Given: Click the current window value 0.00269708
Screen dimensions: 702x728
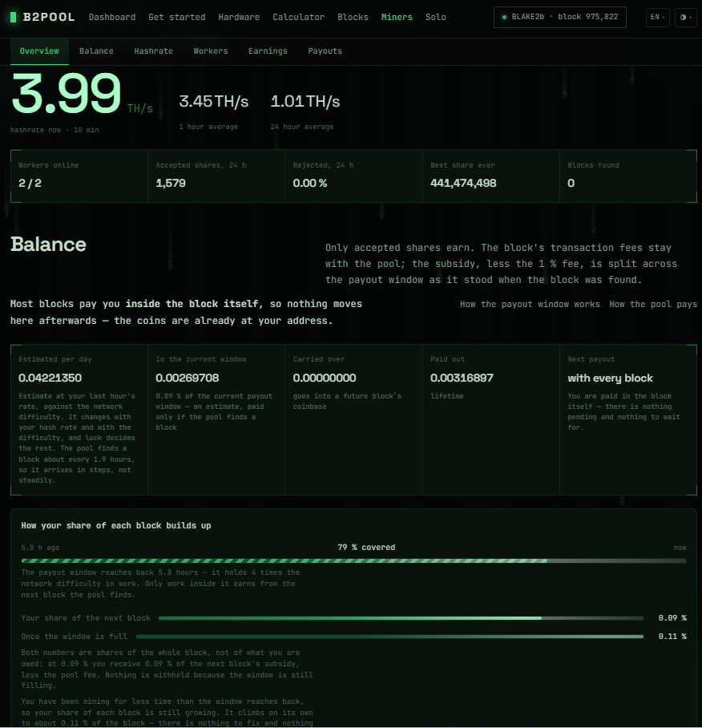Looking at the screenshot, I should [x=187, y=378].
